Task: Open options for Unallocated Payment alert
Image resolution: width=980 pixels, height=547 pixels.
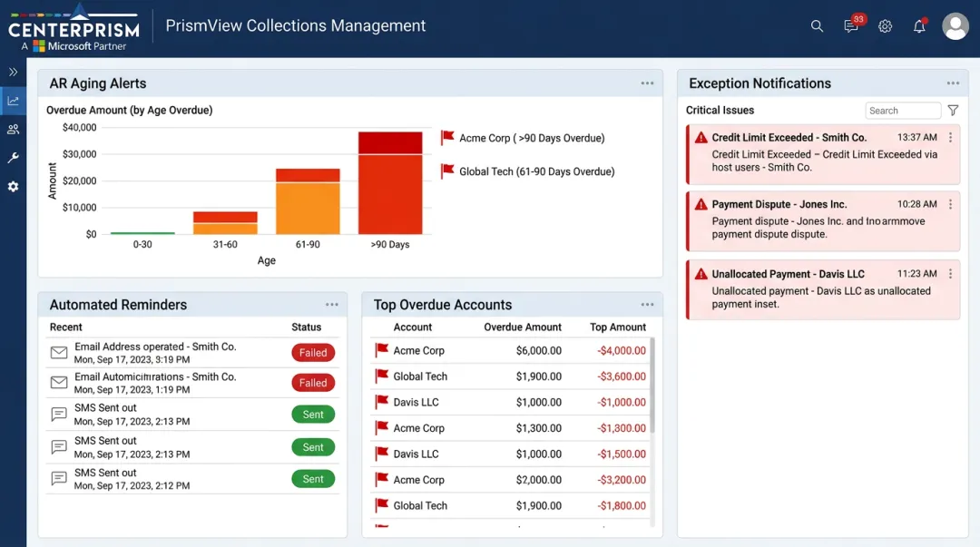Action: coord(950,274)
